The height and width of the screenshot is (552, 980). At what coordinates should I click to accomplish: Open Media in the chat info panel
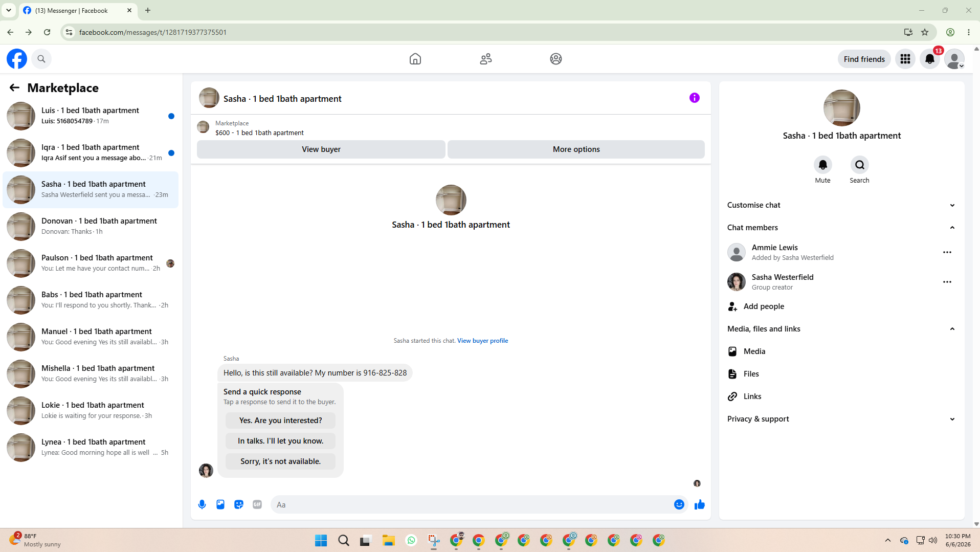pos(841,351)
